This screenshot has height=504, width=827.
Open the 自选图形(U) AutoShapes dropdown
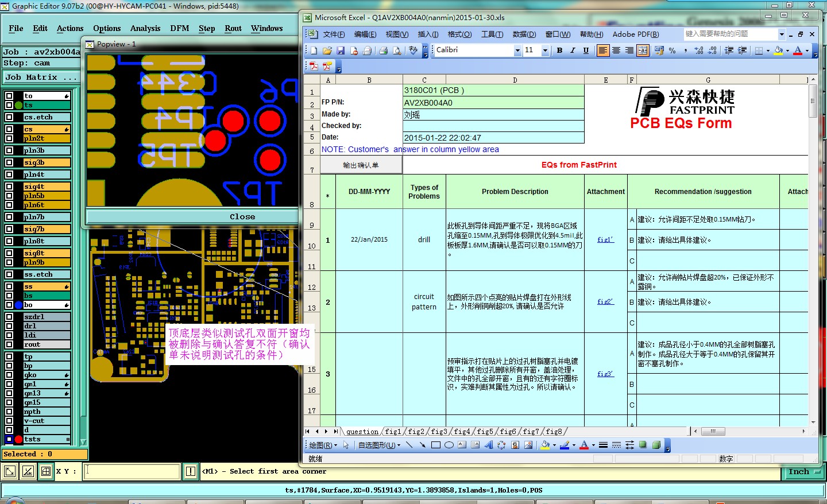pyautogui.click(x=380, y=445)
